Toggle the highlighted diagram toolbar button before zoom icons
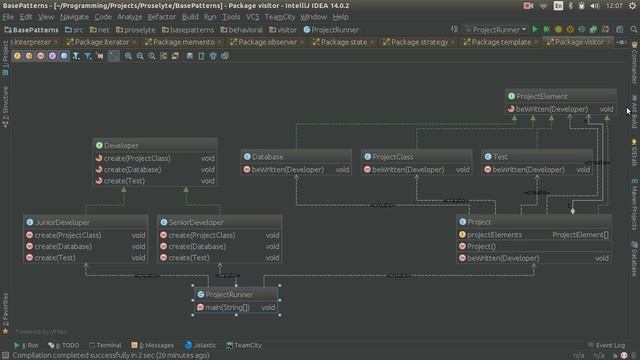Screen dimensions: 640x360 tap(114, 56)
